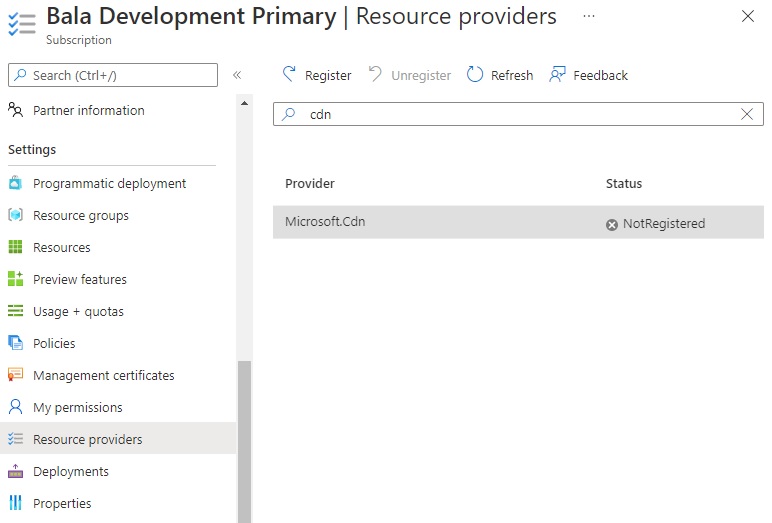Screen dimensions: 772x523
Task: Sort by the Provider column header
Action: [310, 184]
